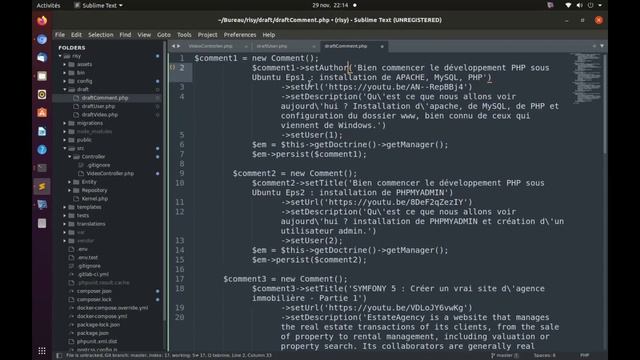Collapse the draft folder
The width and height of the screenshot is (640, 360).
pyautogui.click(x=65, y=89)
